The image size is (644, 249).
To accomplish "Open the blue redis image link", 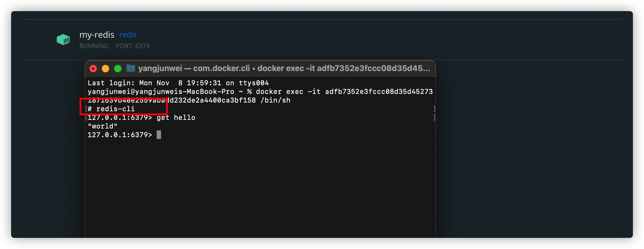I will (x=128, y=35).
